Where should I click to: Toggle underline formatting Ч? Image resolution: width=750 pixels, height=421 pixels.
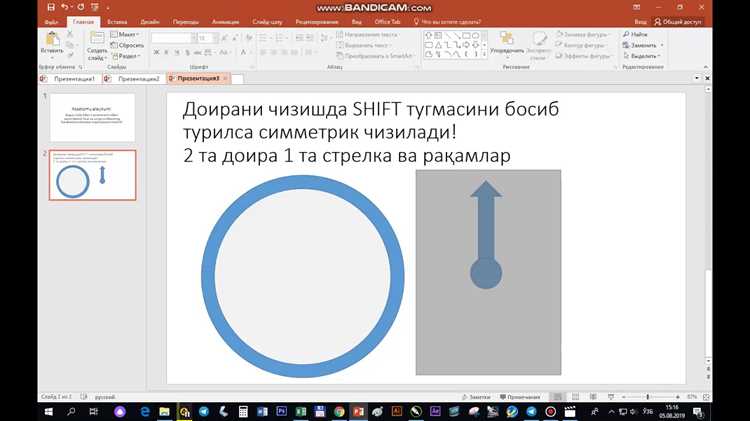tap(177, 52)
